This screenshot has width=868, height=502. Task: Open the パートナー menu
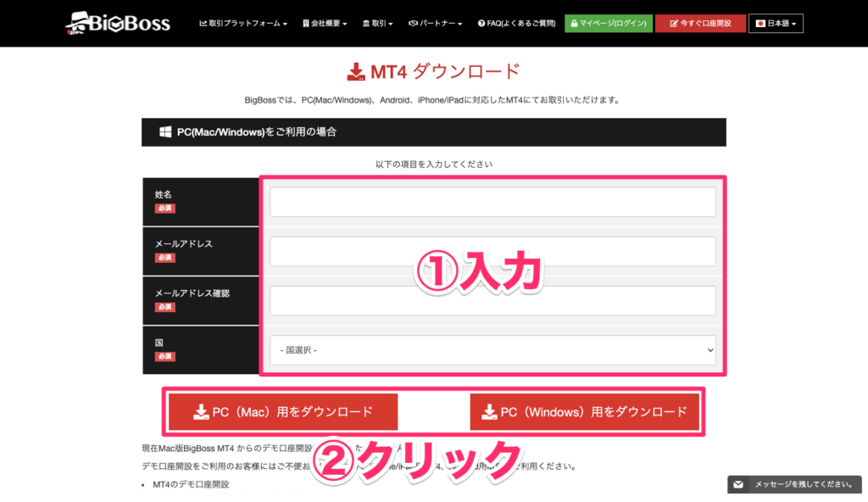(x=435, y=23)
